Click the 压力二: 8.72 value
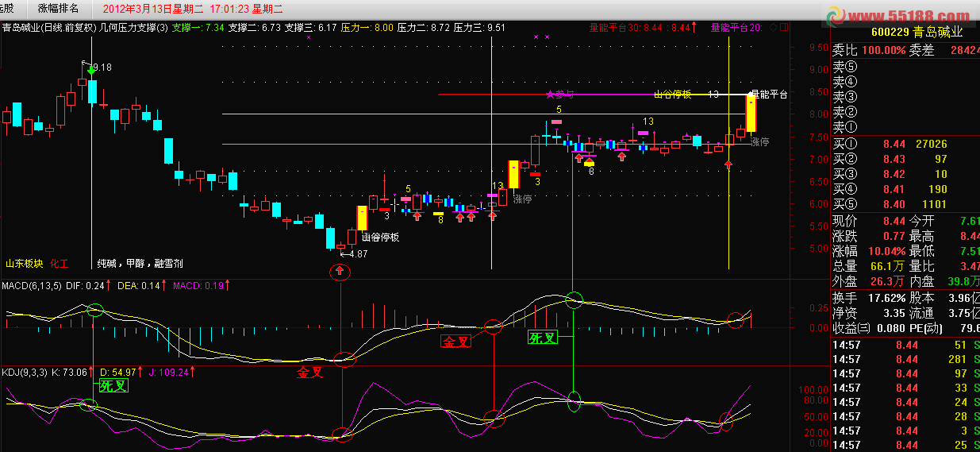This screenshot has height=452, width=980. click(x=424, y=27)
